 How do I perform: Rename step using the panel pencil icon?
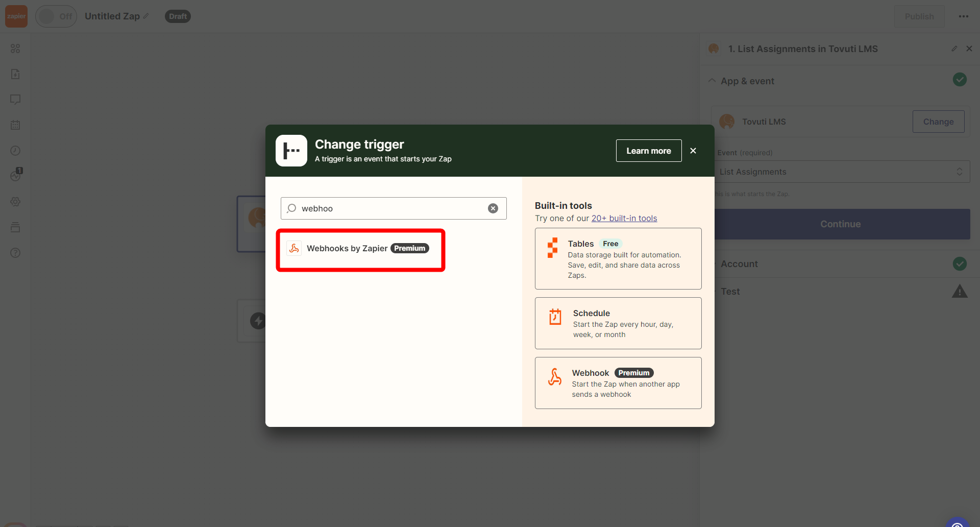954,49
